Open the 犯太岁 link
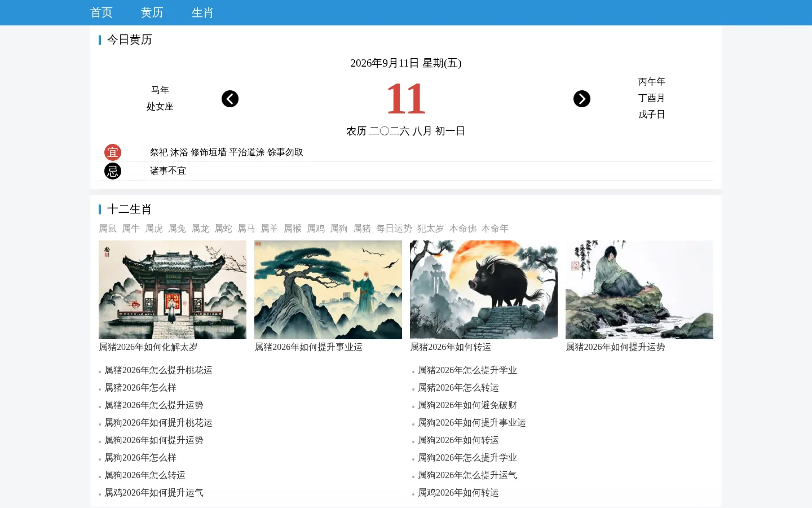Image resolution: width=812 pixels, height=508 pixels. 431,229
